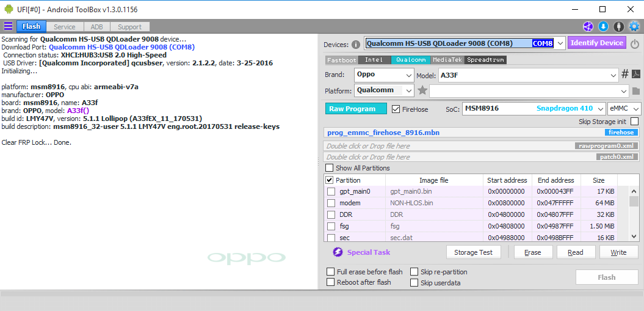Select the MediaTek mode tab
Screen dimensions: 644x311
pos(447,60)
